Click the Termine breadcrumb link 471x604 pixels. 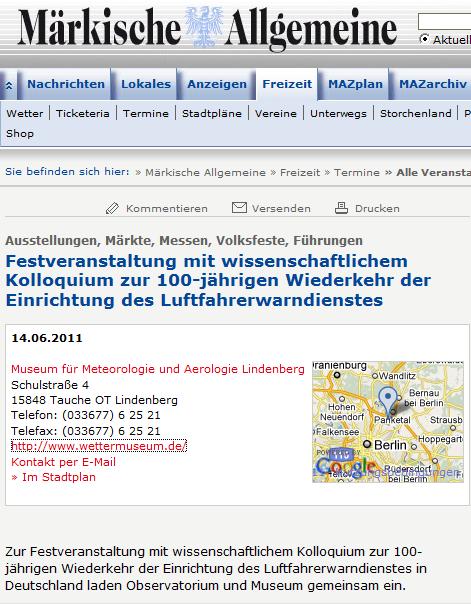point(357,173)
